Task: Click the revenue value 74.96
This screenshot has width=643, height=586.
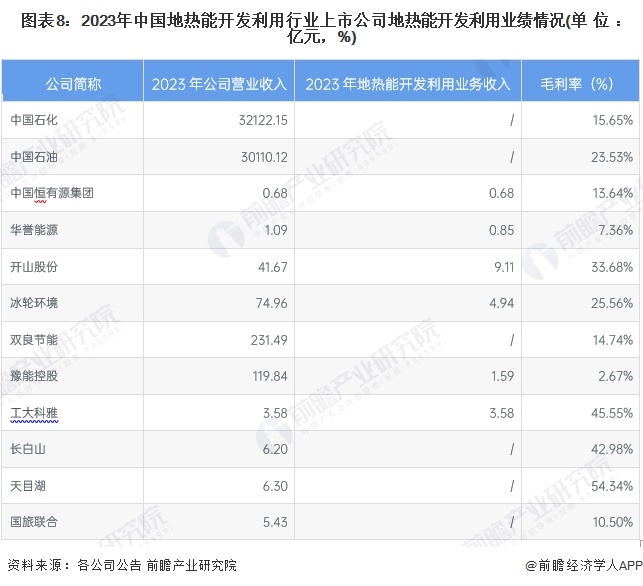Action: point(272,303)
